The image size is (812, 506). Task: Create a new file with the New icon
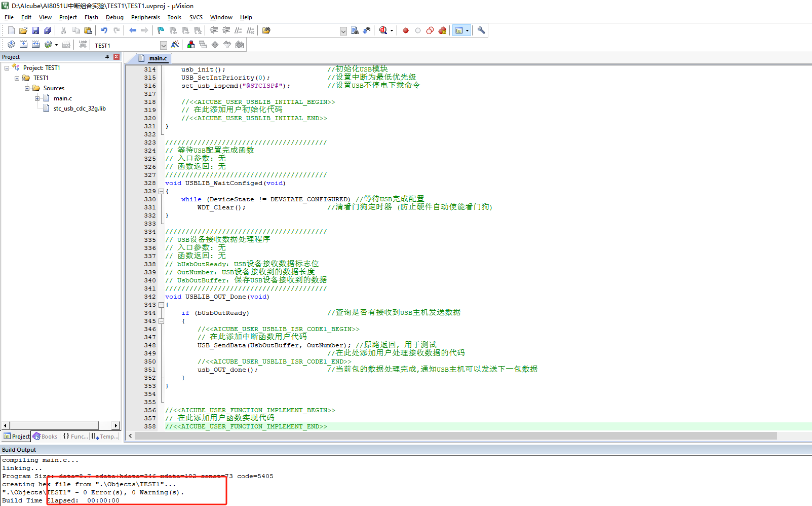click(11, 30)
